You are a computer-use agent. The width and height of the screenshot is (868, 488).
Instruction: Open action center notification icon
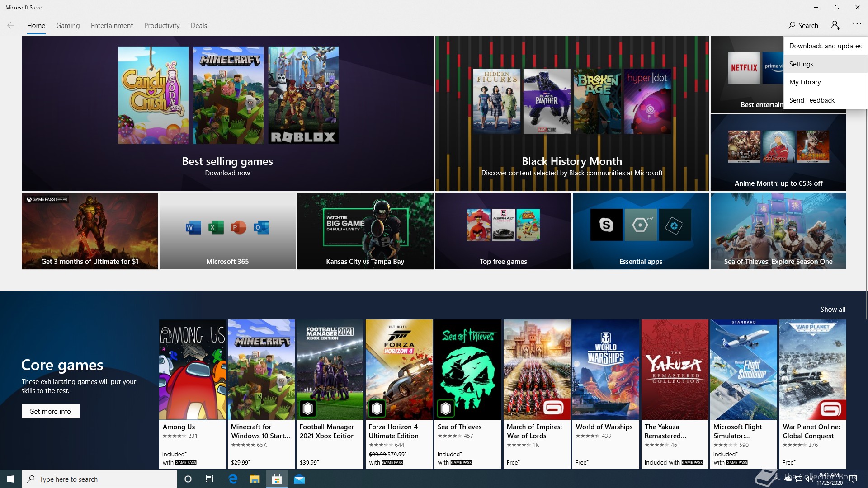853,479
